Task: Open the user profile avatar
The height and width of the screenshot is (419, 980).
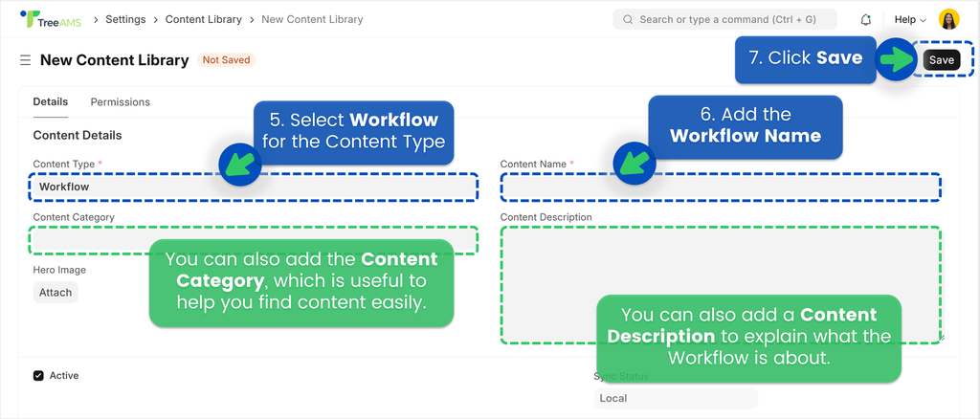Action: [948, 19]
